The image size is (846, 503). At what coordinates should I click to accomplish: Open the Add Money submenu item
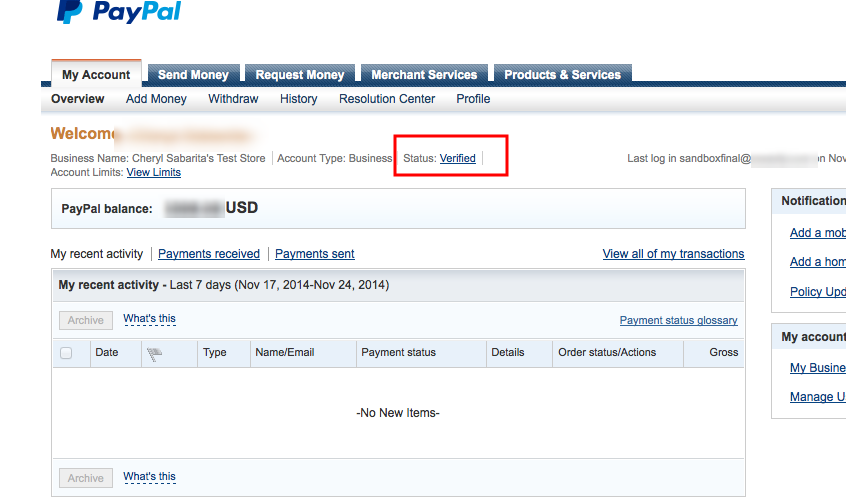tap(156, 99)
